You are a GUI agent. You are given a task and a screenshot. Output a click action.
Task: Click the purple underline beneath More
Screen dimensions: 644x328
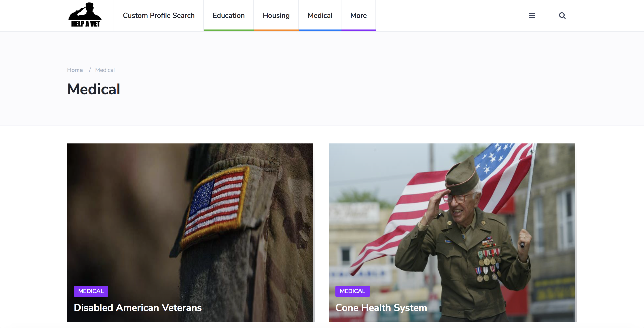[x=358, y=30]
